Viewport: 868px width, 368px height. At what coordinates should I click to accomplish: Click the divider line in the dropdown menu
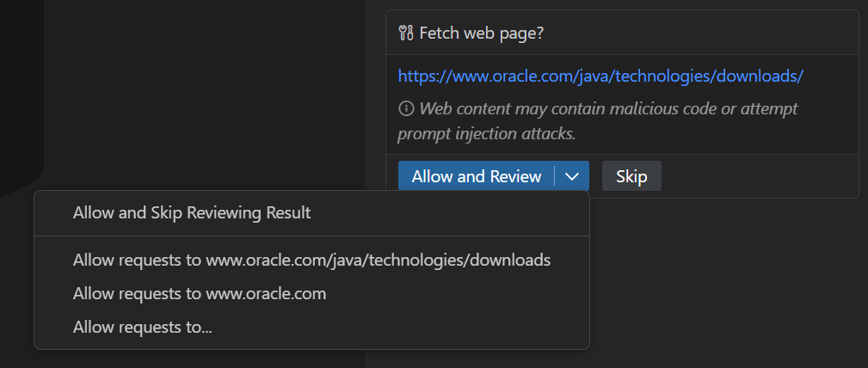coord(311,236)
